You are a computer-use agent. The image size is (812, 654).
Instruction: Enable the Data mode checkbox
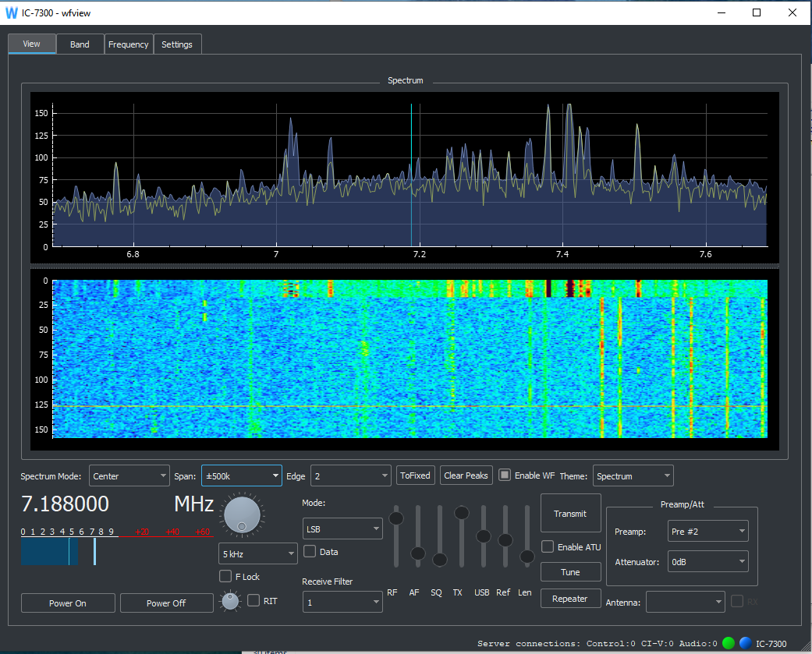[310, 552]
